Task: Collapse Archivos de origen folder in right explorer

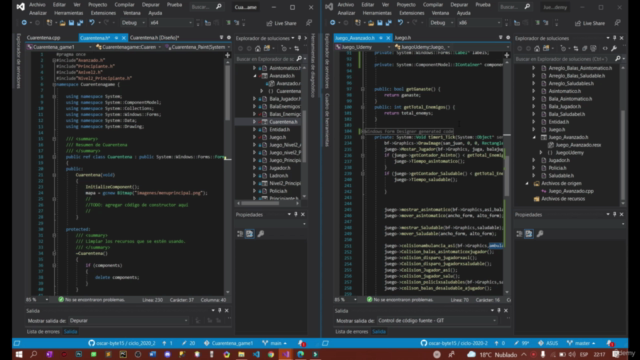Action: click(527, 183)
